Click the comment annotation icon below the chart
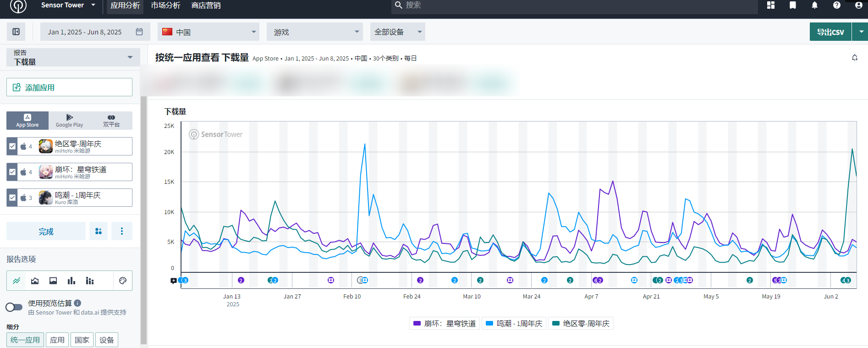Viewport: 868px width, 348px height. pos(174,281)
